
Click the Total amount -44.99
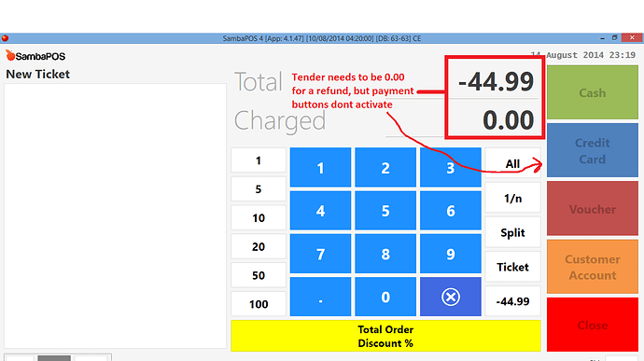pos(497,81)
